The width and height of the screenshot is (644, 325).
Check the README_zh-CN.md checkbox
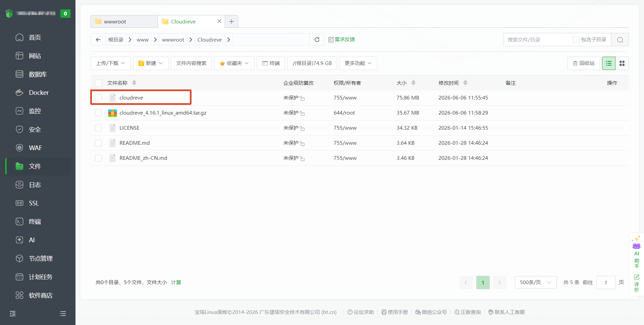point(98,158)
